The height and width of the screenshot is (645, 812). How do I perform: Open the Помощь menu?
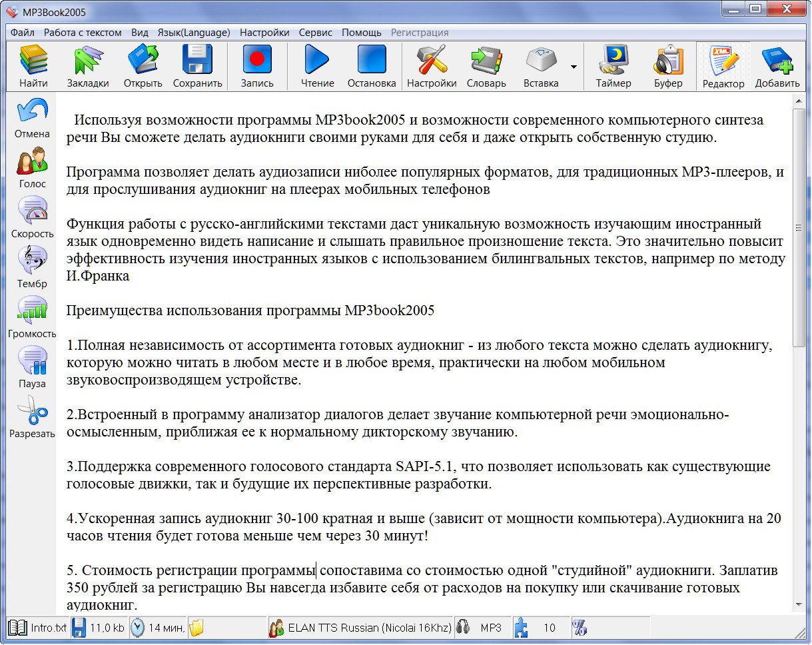point(362,32)
